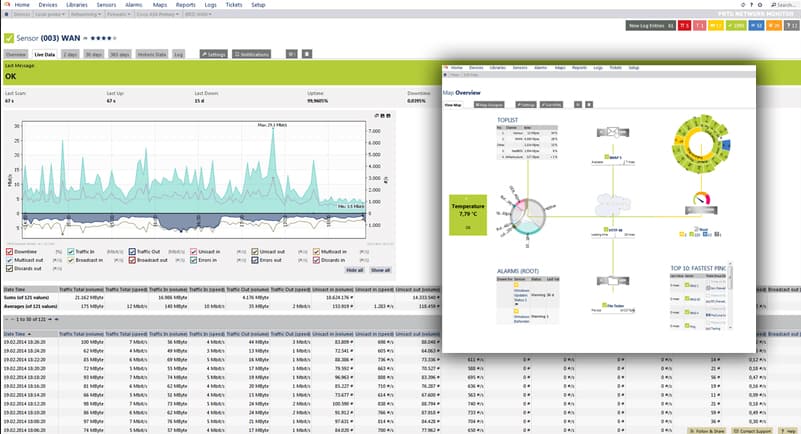801x434 pixels.
Task: Click second dark icon button right of Notifications
Action: (307, 54)
